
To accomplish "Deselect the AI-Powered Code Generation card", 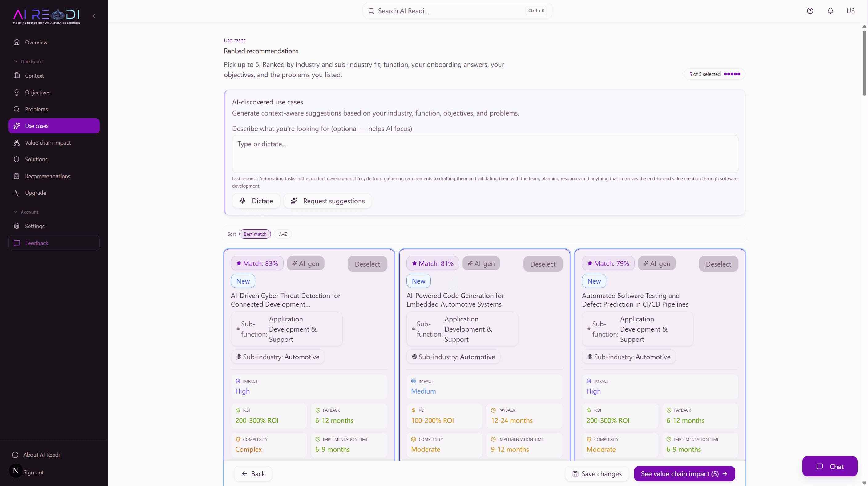I will (x=543, y=264).
